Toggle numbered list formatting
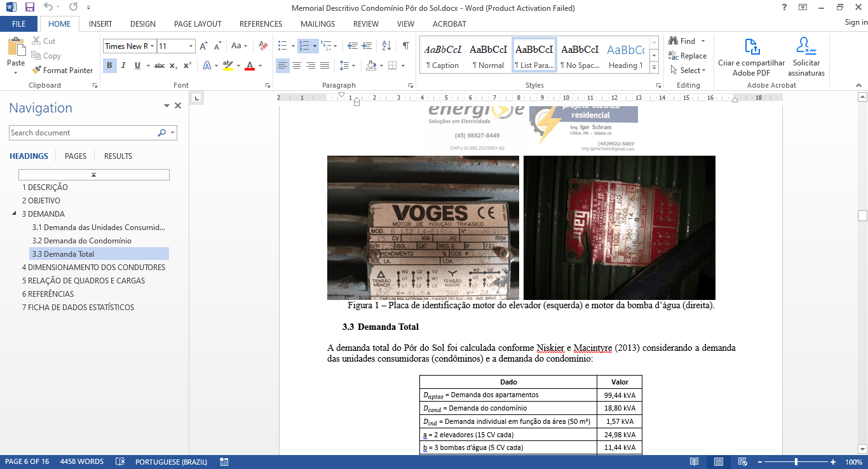The width and height of the screenshot is (868, 469). [304, 46]
